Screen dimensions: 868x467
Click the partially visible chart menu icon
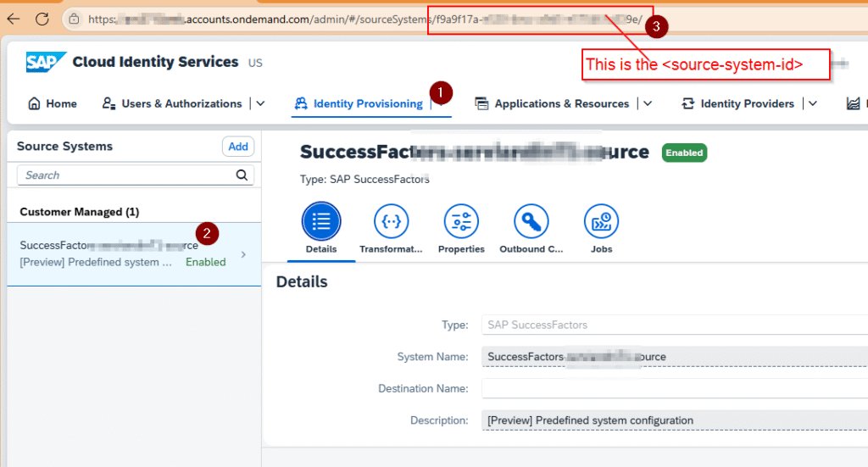point(853,103)
